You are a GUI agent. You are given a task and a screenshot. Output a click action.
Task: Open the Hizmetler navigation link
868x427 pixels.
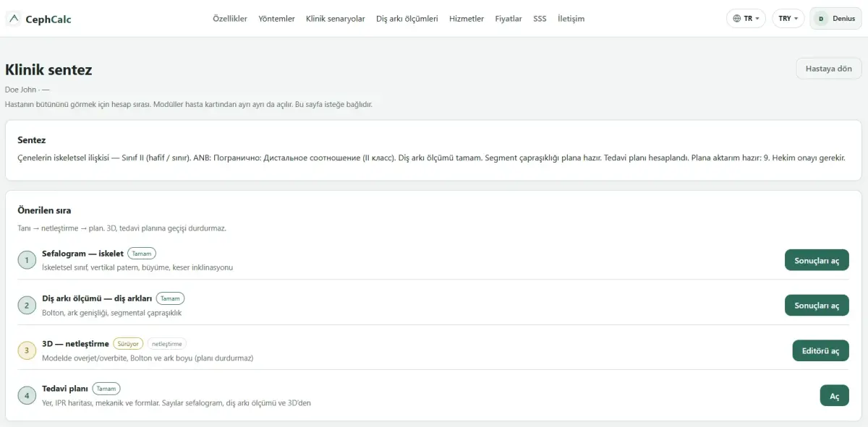click(467, 19)
